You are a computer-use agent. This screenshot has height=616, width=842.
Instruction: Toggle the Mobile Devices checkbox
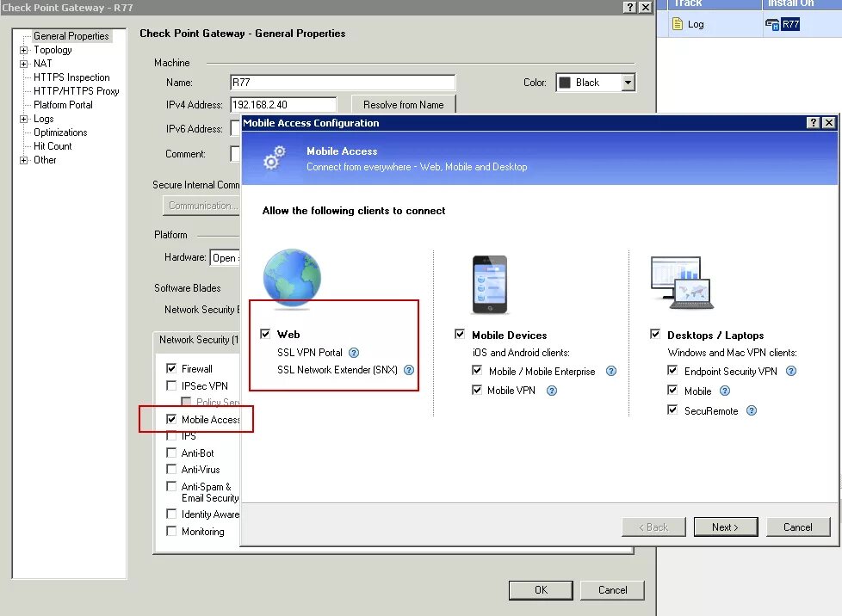coord(460,335)
